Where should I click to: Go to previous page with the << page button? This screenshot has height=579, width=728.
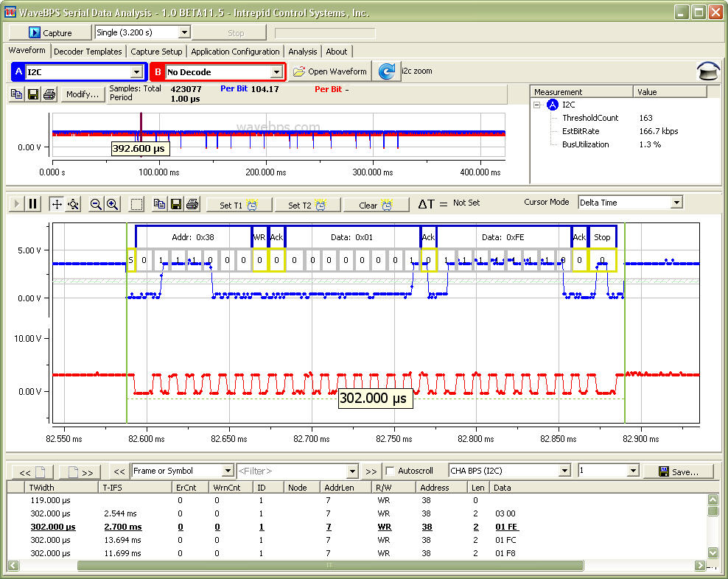click(32, 472)
